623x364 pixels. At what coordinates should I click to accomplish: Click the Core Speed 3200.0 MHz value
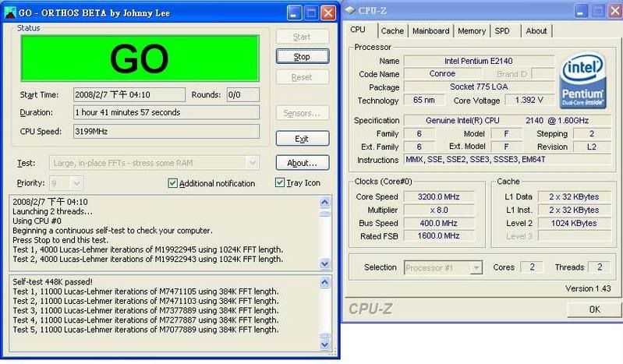point(439,196)
